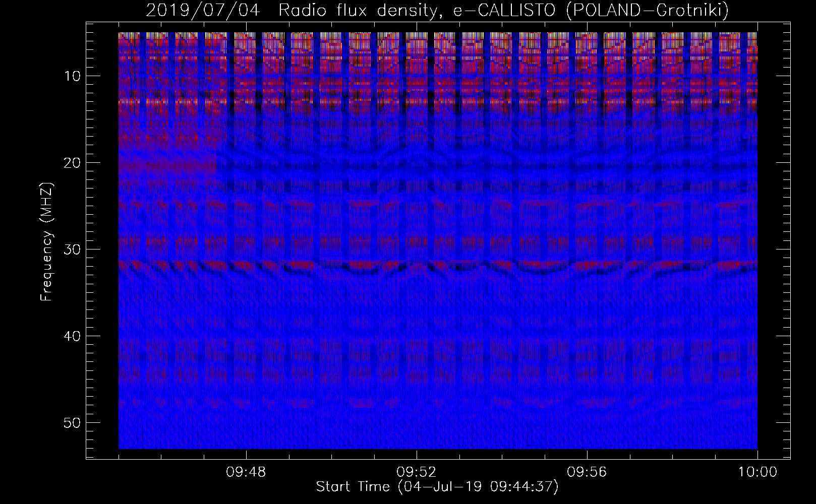Click the plot title mentioning e-CALLISTO POLAND-Grotniki
The image size is (816, 504).
437,10
